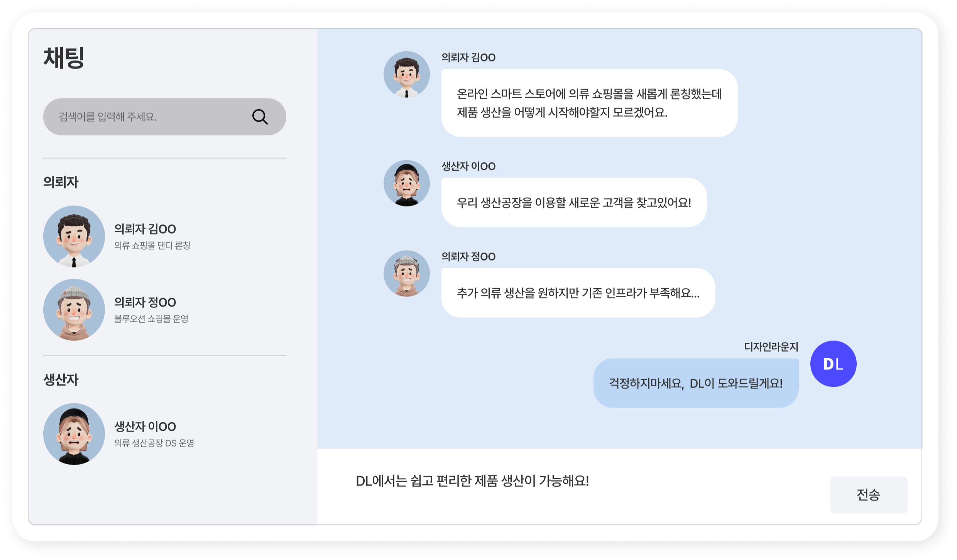
Task: Open sidebar avatar of 의뢰자 김OO
Action: [74, 236]
